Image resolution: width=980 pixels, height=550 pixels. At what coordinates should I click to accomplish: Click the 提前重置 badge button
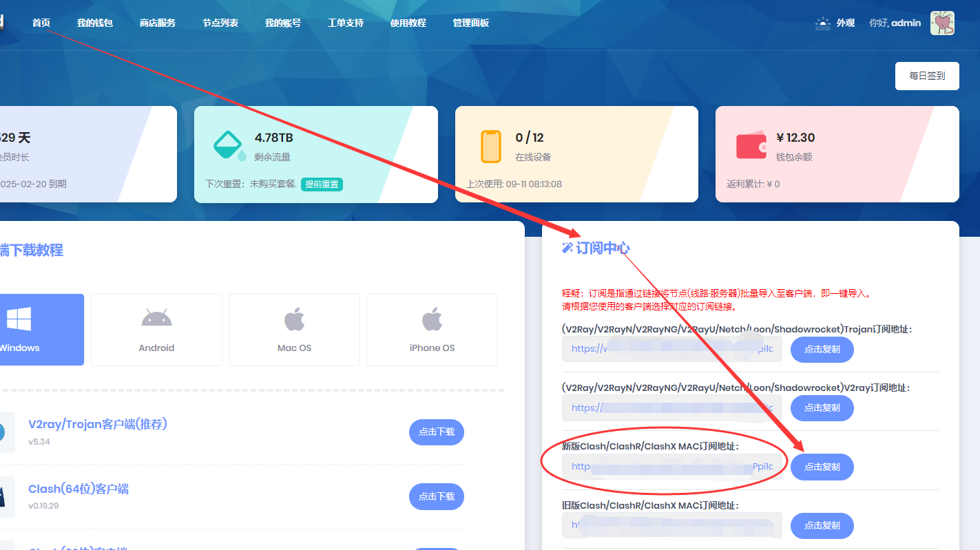click(x=322, y=184)
